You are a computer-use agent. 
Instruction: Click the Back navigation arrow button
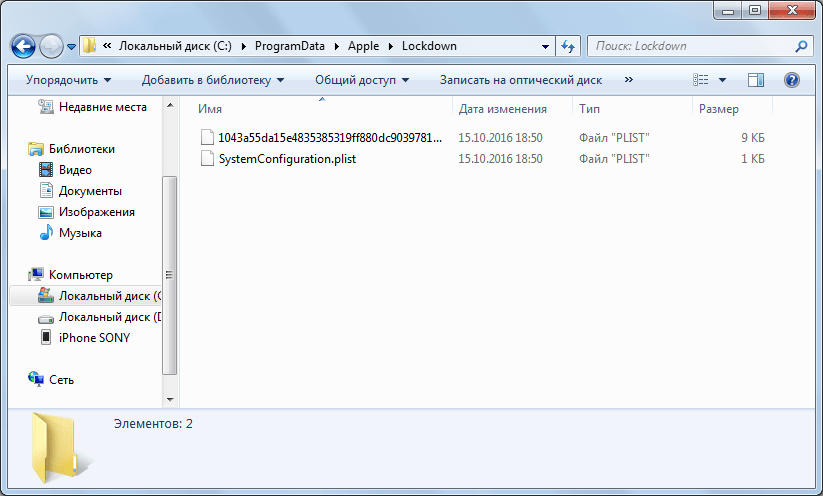[x=24, y=46]
